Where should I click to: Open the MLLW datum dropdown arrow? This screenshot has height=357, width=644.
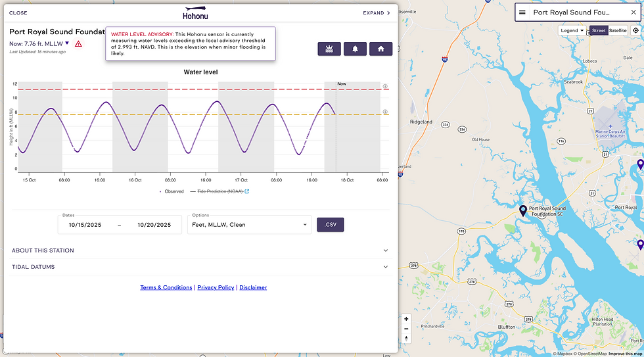click(x=67, y=43)
